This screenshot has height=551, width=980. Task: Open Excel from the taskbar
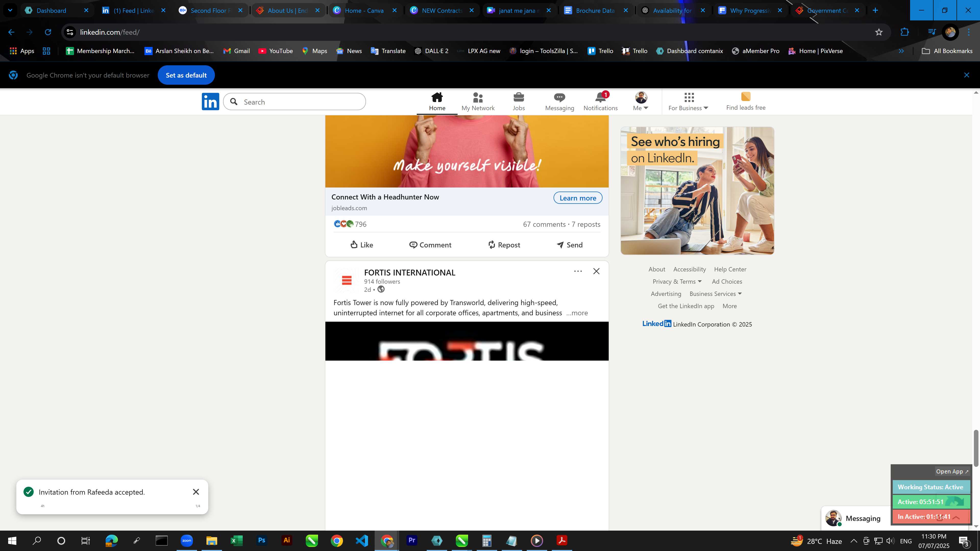click(236, 540)
